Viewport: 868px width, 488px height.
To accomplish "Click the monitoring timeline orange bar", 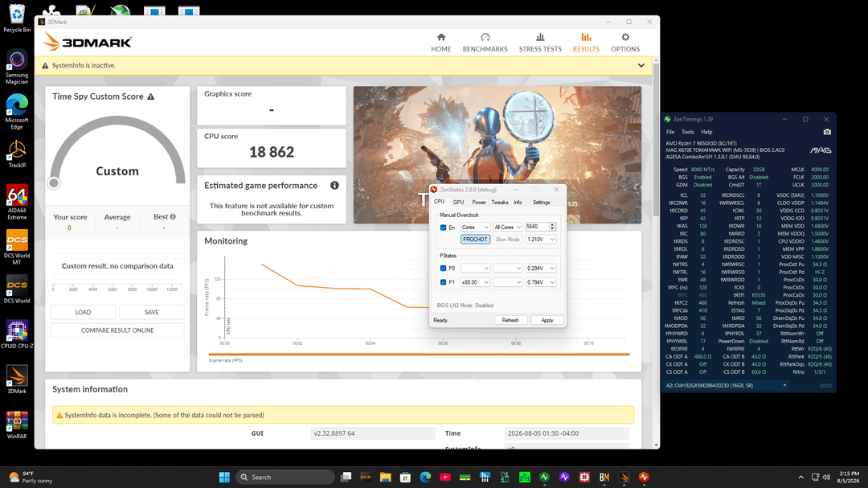I will click(419, 354).
